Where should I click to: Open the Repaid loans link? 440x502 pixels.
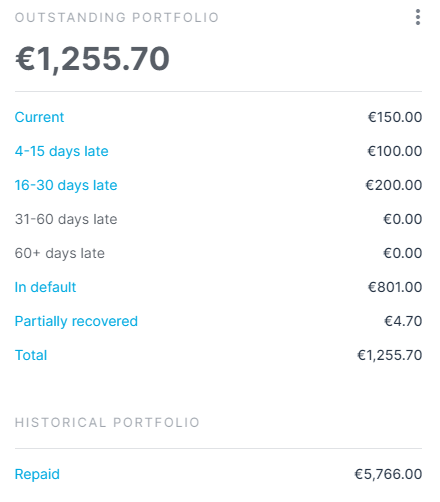click(x=37, y=474)
